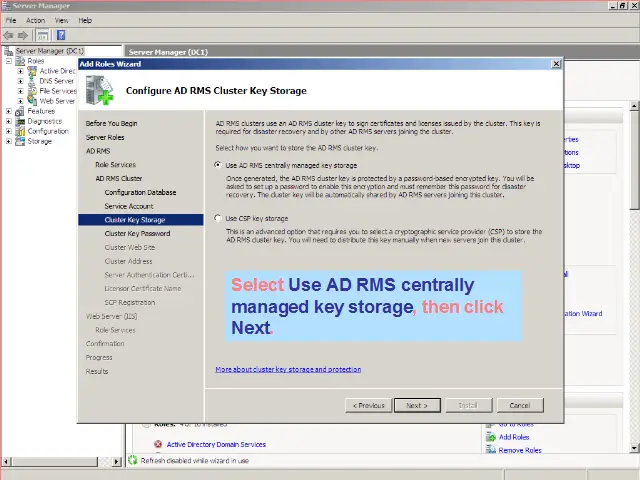This screenshot has width=640, height=480.
Task: Click the Back arrow toolbar icon
Action: point(8,36)
